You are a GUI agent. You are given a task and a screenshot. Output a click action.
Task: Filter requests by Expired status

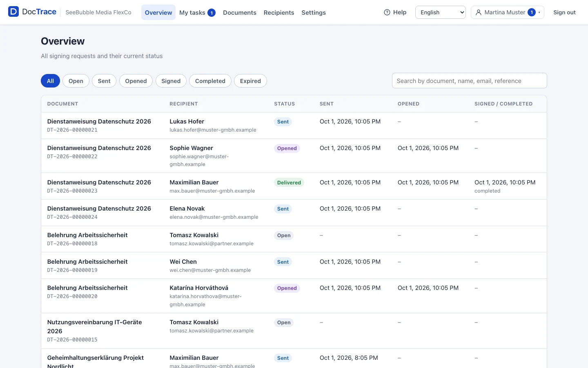click(250, 81)
